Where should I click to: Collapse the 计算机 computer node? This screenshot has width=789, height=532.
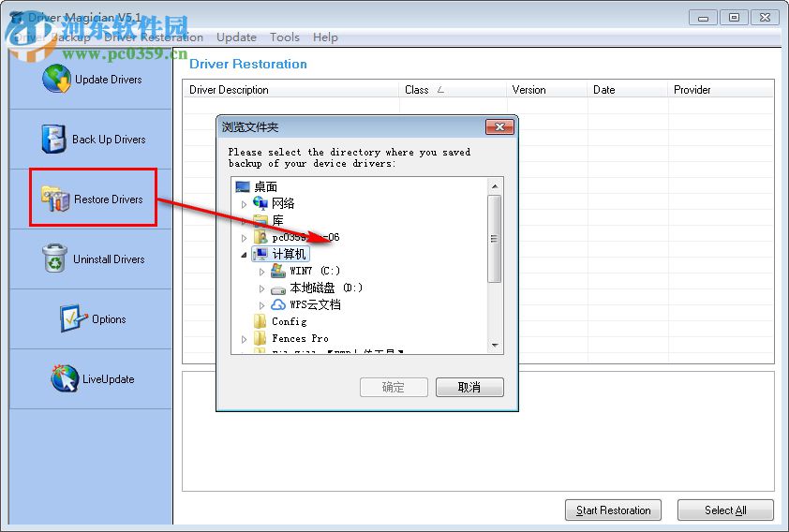pyautogui.click(x=244, y=255)
